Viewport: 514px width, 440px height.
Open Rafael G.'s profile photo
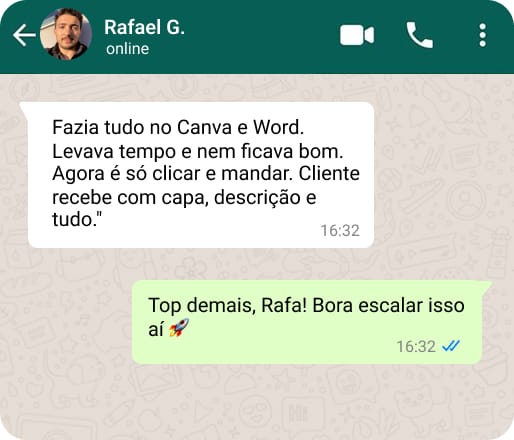[x=66, y=34]
